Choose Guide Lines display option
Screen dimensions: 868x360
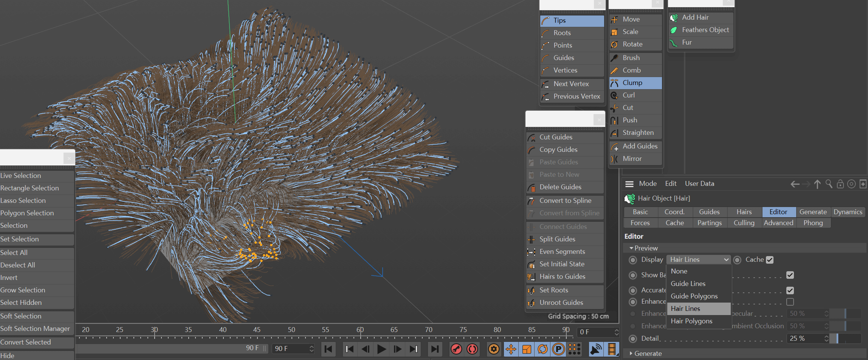(x=699, y=284)
